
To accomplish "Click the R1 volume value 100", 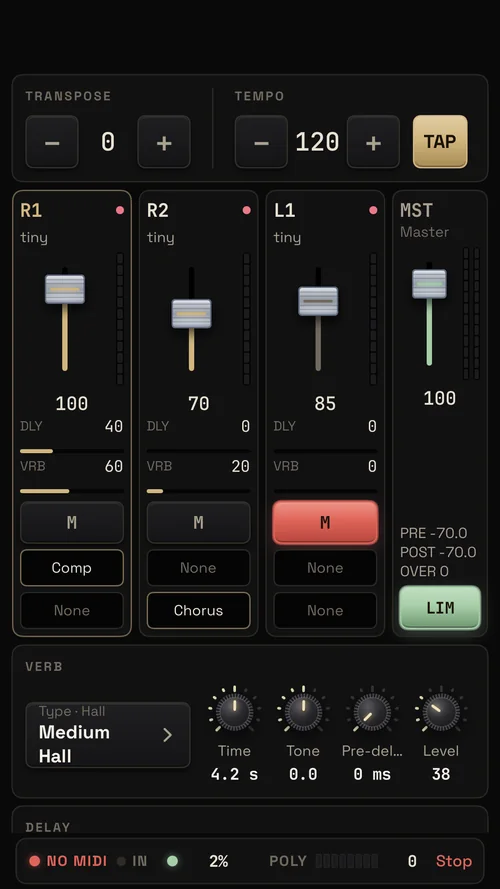I will [x=72, y=404].
